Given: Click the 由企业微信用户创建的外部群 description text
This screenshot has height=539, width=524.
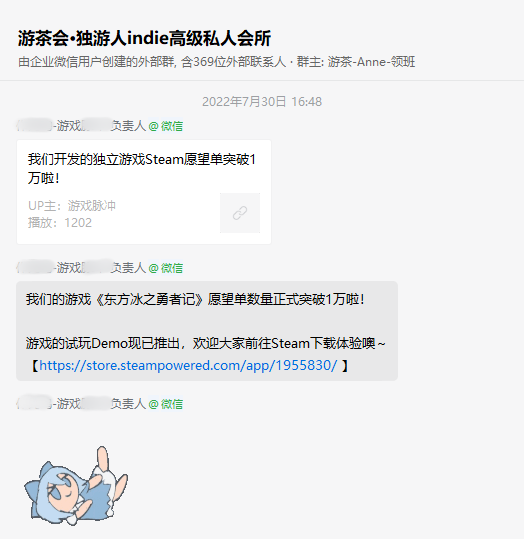Looking at the screenshot, I should (97, 62).
